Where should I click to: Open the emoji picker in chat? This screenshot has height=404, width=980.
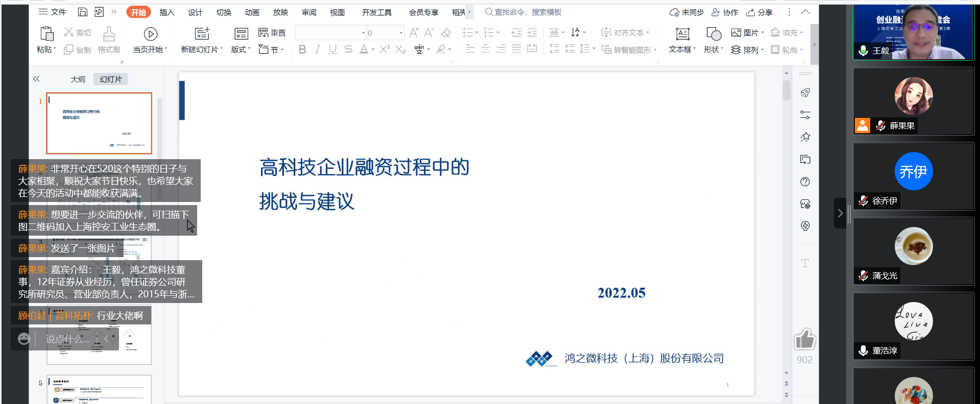point(24,339)
